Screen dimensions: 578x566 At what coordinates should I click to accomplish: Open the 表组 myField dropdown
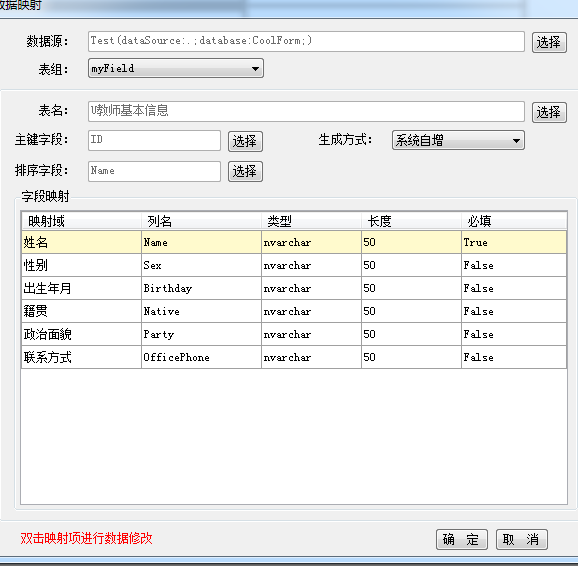click(176, 68)
